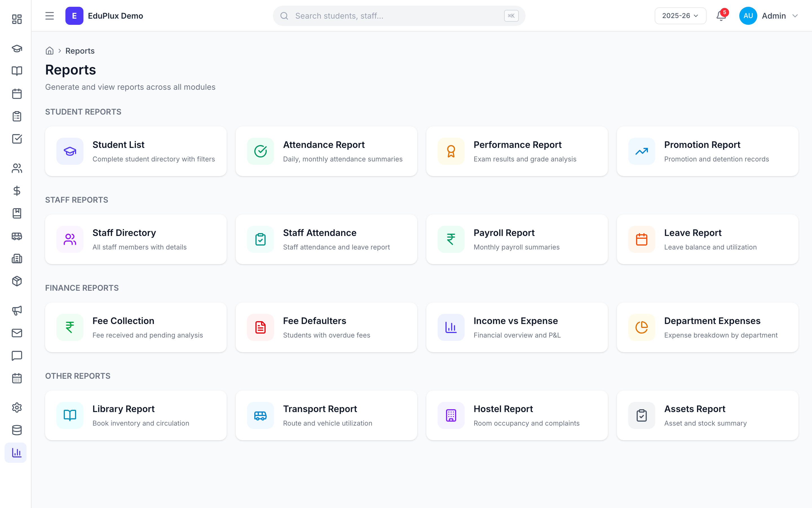Open the clipboard list exams sidebar icon
This screenshot has width=812, height=508.
pyautogui.click(x=17, y=116)
